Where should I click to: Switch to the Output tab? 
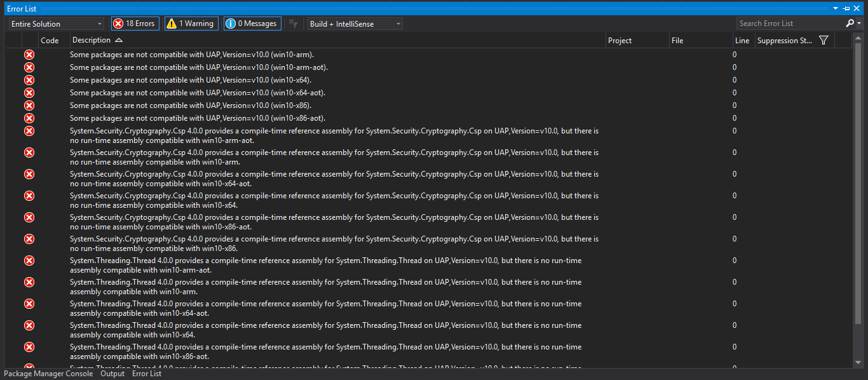[112, 374]
